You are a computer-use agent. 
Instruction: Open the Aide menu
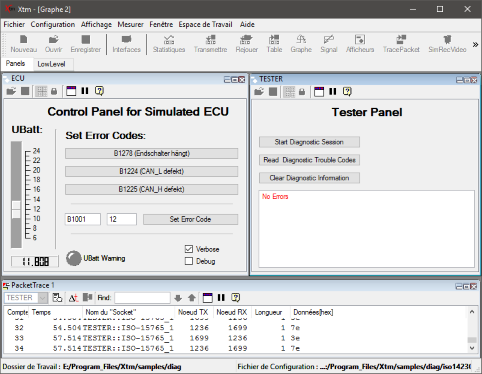click(247, 24)
